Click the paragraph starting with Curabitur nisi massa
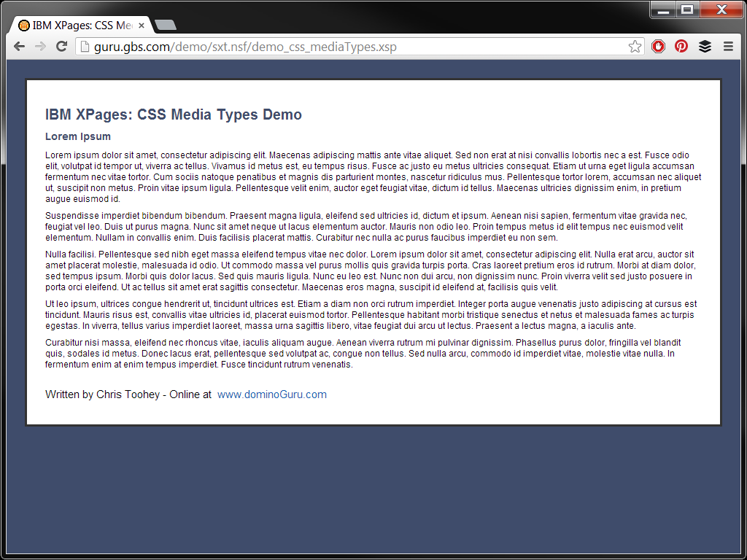The height and width of the screenshot is (560, 747). pos(363,354)
